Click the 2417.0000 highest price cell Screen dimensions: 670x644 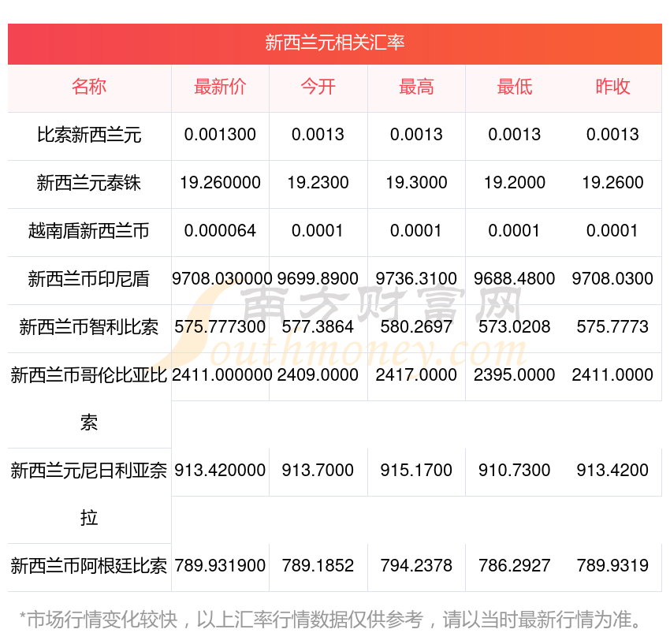(x=416, y=374)
